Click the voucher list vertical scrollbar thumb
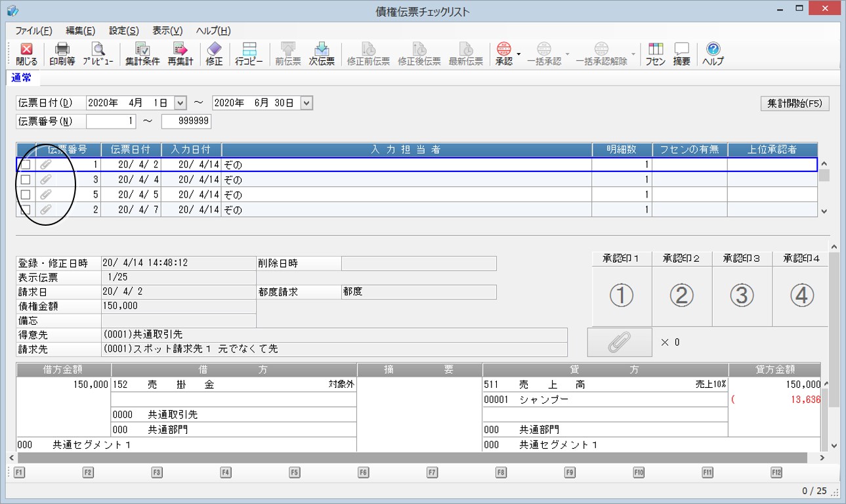 pos(824,175)
